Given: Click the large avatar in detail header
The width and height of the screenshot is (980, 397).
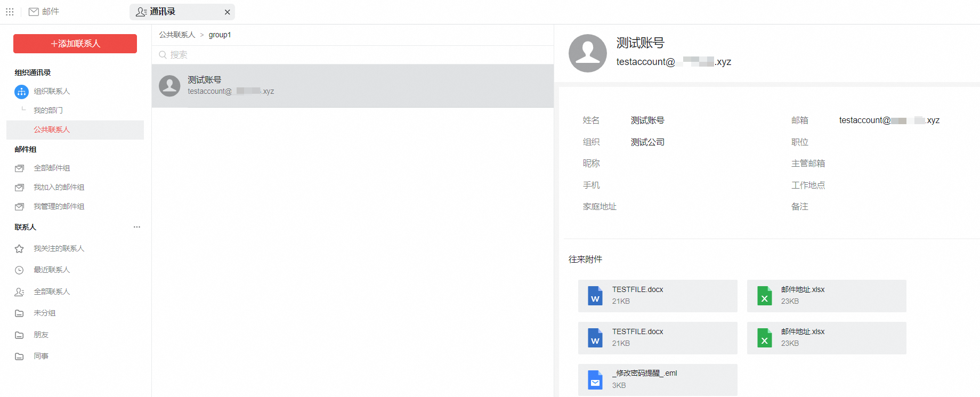Looking at the screenshot, I should 588,53.
